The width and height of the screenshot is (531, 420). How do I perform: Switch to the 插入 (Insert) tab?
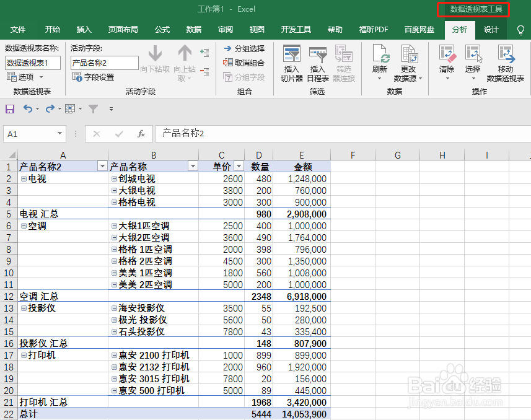[x=84, y=30]
